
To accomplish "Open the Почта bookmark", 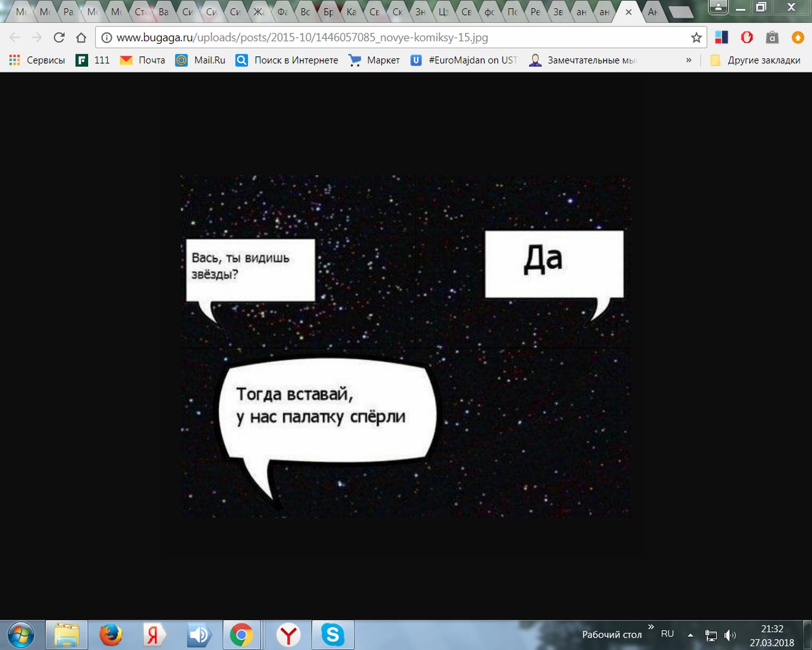I will 143,60.
